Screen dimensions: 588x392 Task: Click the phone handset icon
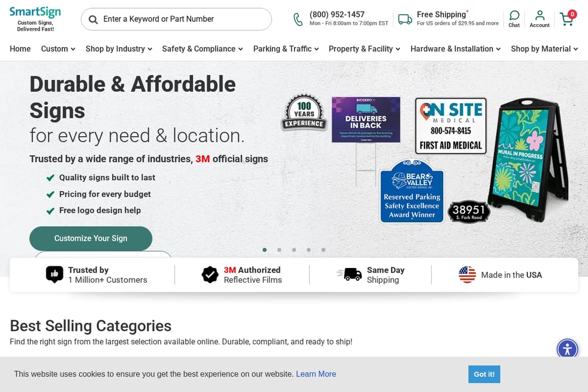pyautogui.click(x=298, y=19)
